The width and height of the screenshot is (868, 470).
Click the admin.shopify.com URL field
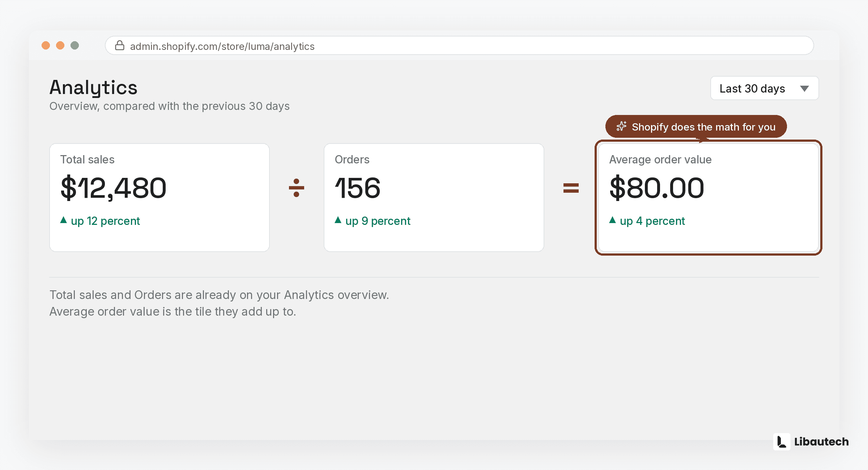click(459, 46)
